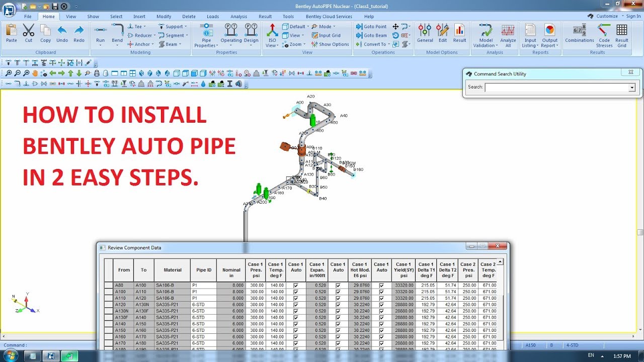The width and height of the screenshot is (644, 362).
Task: Open the Tools ribbon tab
Action: pos(288,17)
